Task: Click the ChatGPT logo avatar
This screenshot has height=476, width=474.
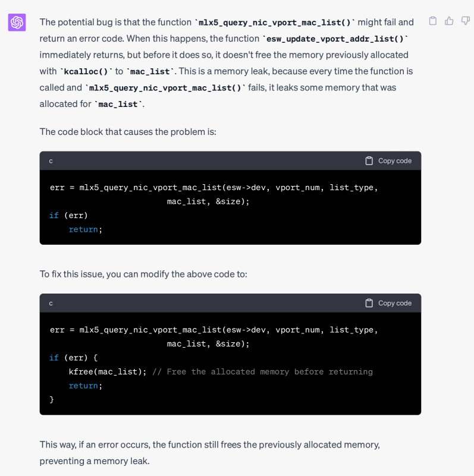Action: (17, 23)
